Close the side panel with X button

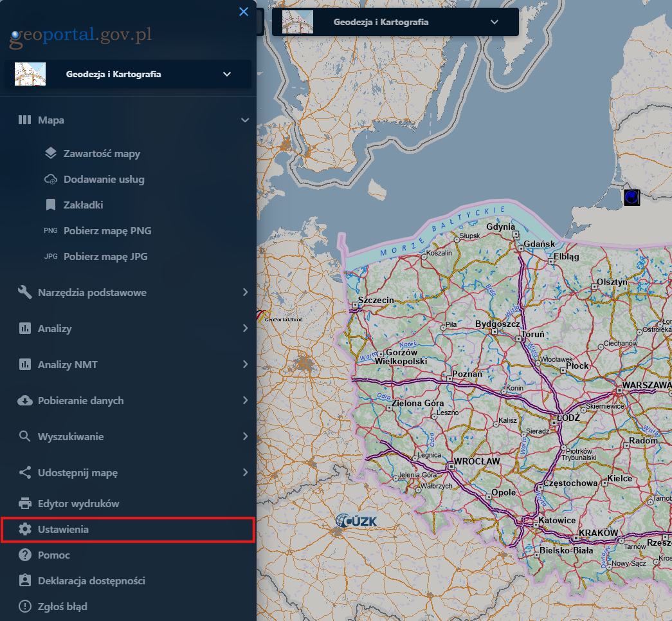[244, 12]
